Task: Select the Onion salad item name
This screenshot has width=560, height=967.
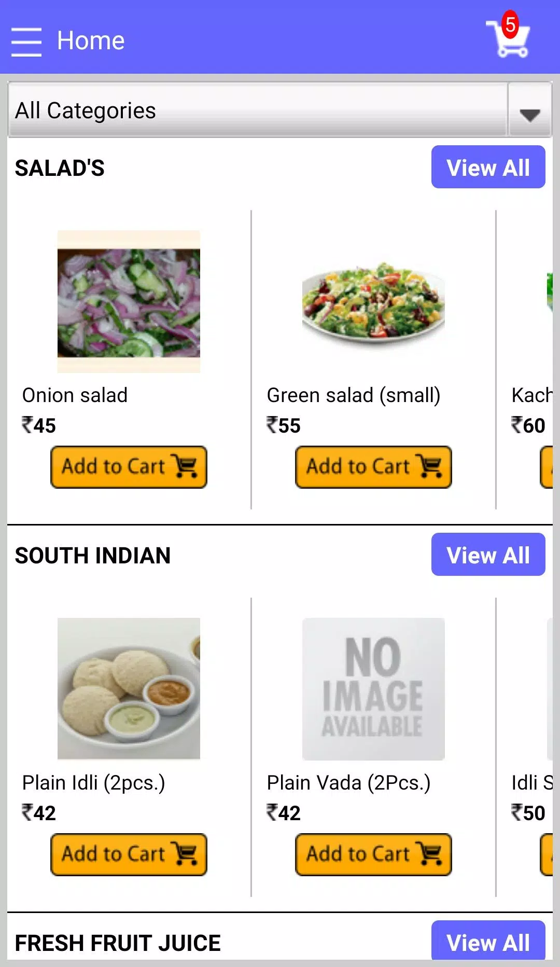Action: pos(75,395)
